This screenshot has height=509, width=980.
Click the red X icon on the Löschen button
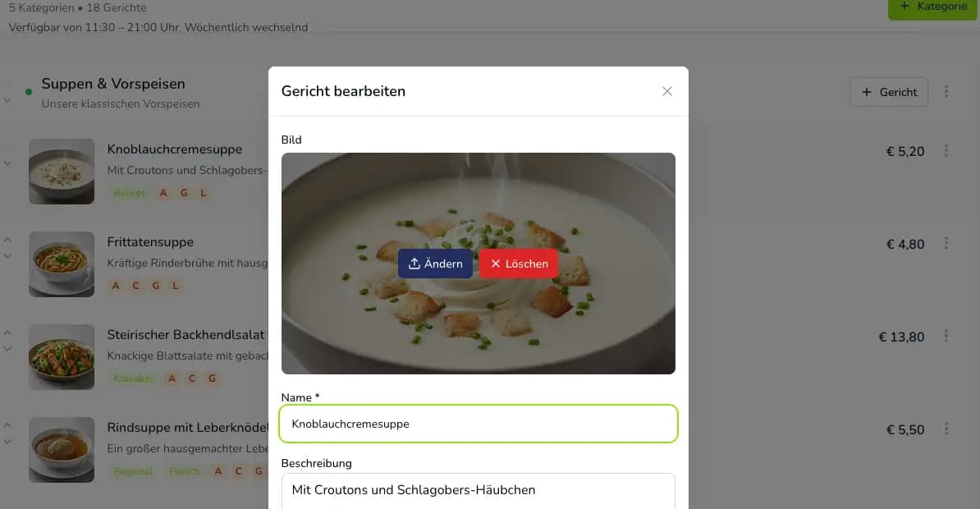coord(495,264)
